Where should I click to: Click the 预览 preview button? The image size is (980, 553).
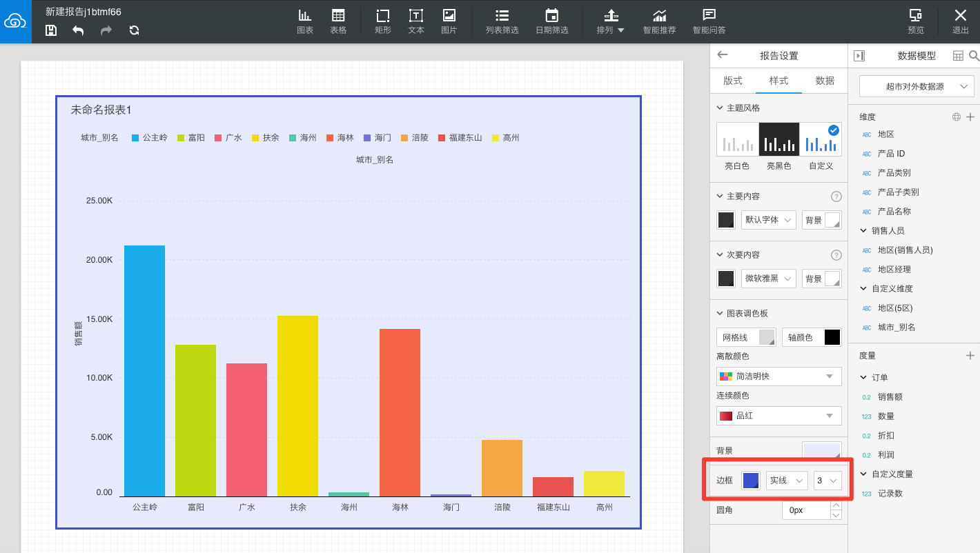click(916, 21)
